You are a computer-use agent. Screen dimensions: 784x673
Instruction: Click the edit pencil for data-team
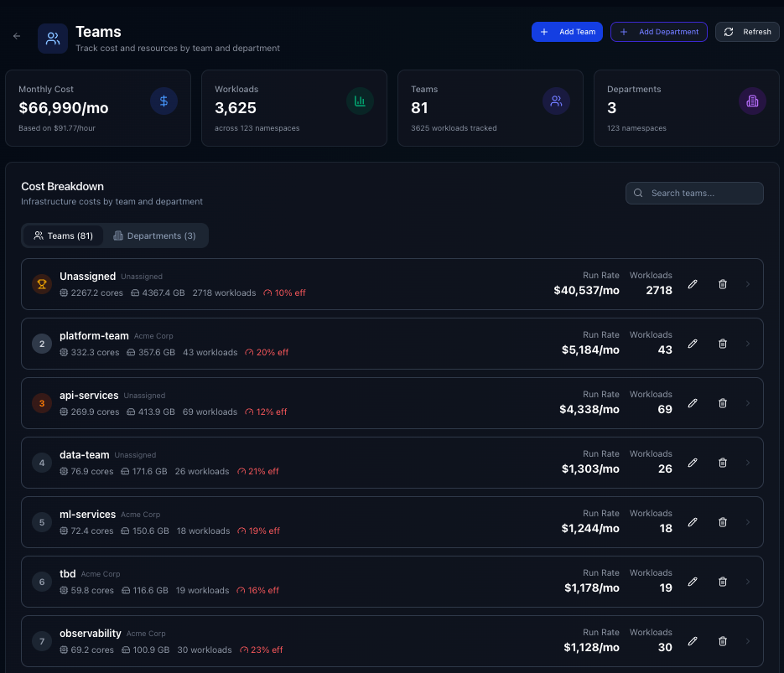[x=693, y=463]
